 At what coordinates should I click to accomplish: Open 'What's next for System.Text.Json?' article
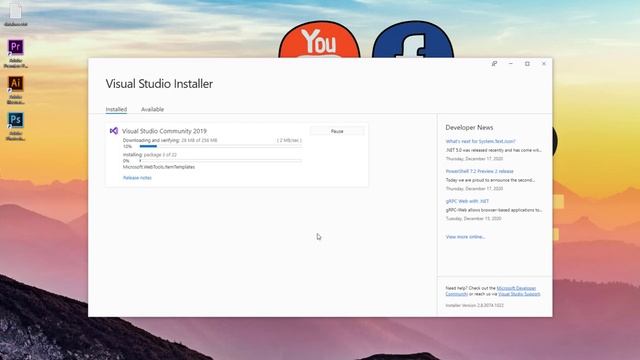click(x=480, y=141)
